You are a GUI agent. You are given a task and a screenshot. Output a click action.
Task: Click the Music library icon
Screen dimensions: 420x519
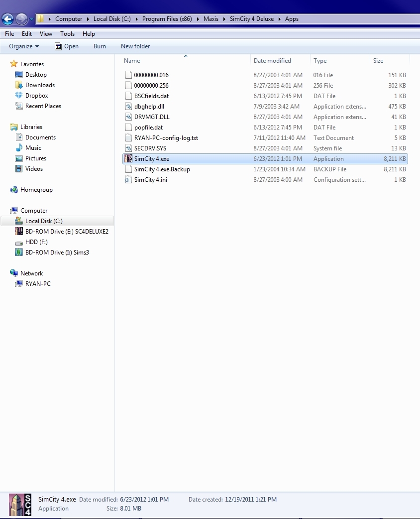[19, 147]
